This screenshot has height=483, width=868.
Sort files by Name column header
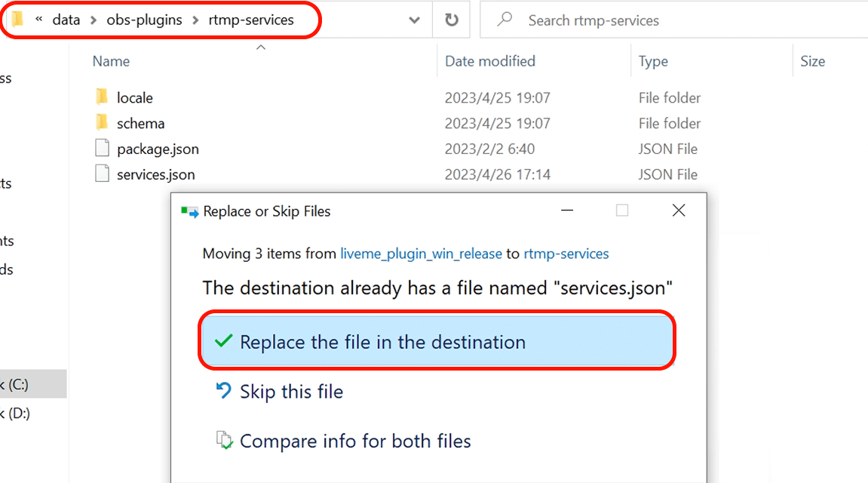pos(111,61)
